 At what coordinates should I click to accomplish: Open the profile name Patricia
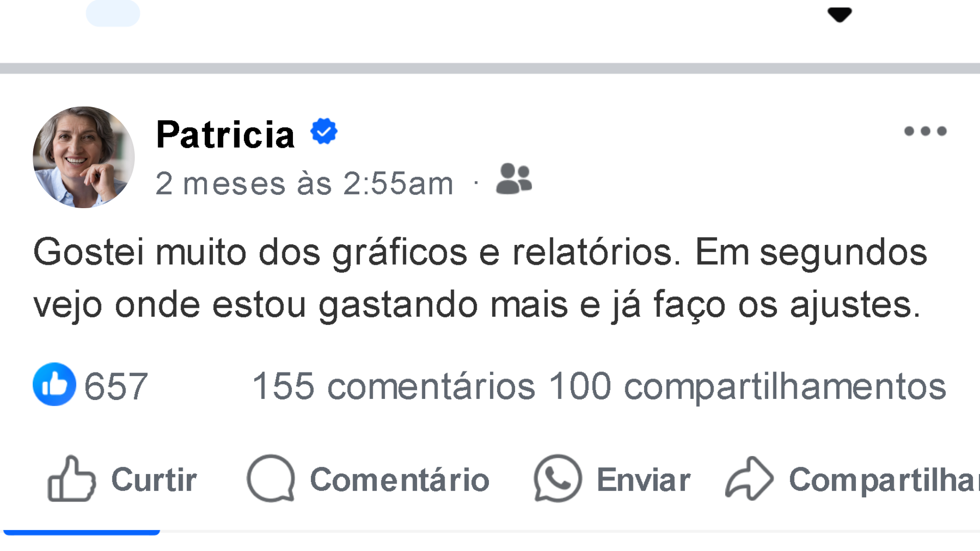(225, 135)
